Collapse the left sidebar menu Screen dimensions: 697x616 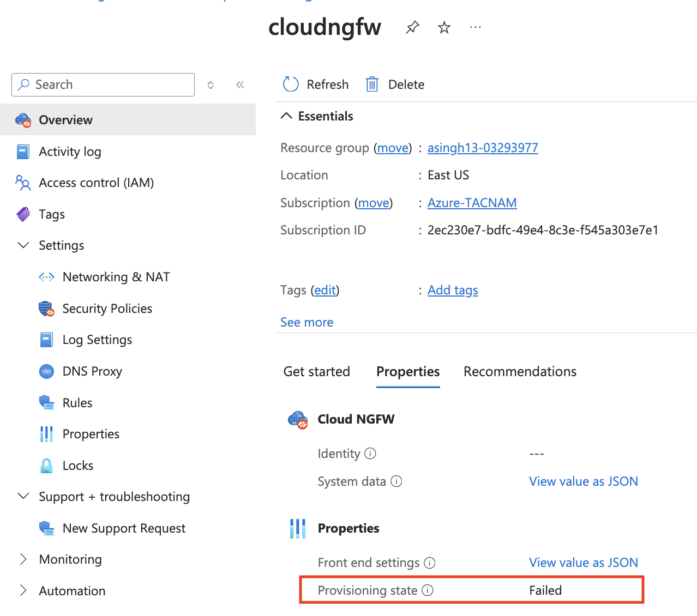[x=240, y=84]
